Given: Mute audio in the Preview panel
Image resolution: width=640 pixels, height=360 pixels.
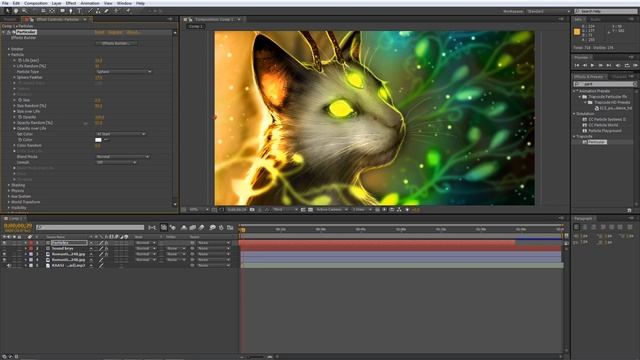Looking at the screenshot, I should tap(618, 65).
